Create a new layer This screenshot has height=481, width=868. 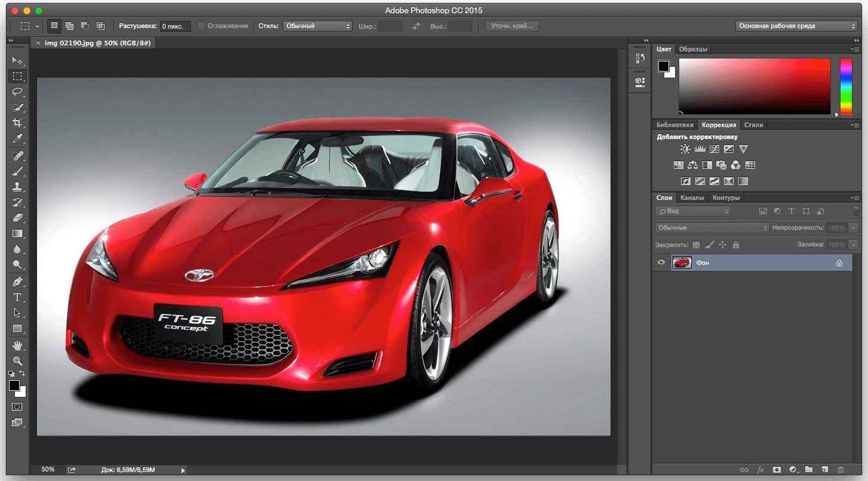[825, 470]
